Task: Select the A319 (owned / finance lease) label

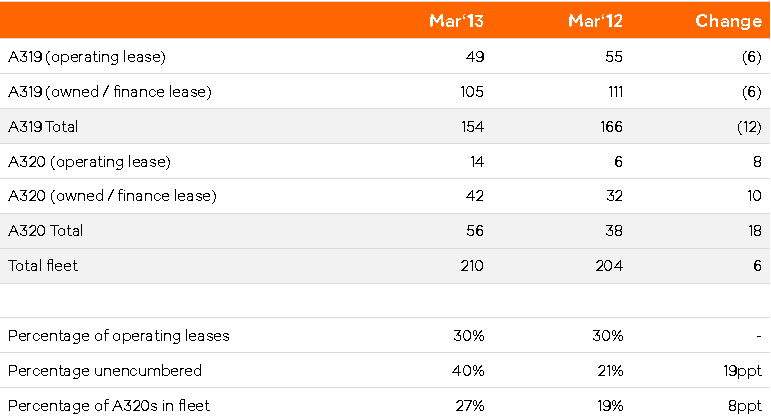Action: pos(110,92)
